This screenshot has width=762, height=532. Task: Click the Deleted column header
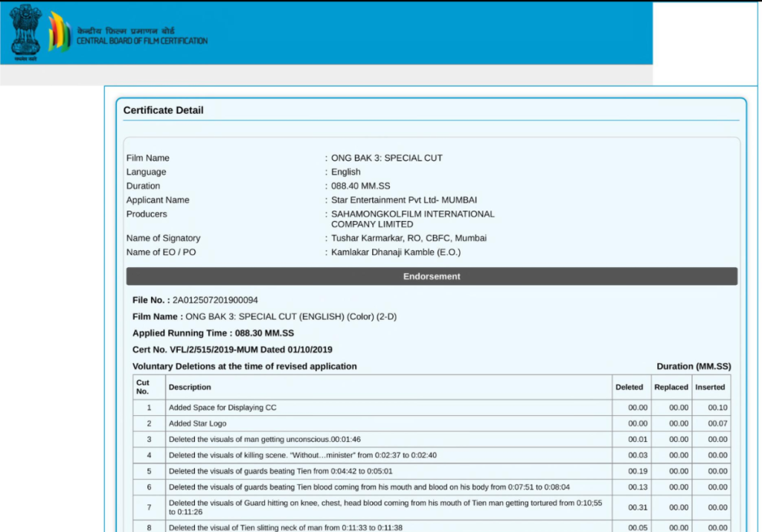tap(631, 387)
